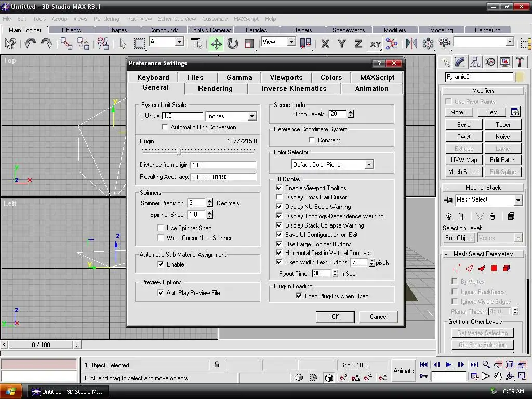Image resolution: width=532 pixels, height=399 pixels.
Task: Choose the rectangular selection region icon
Action: [x=139, y=44]
